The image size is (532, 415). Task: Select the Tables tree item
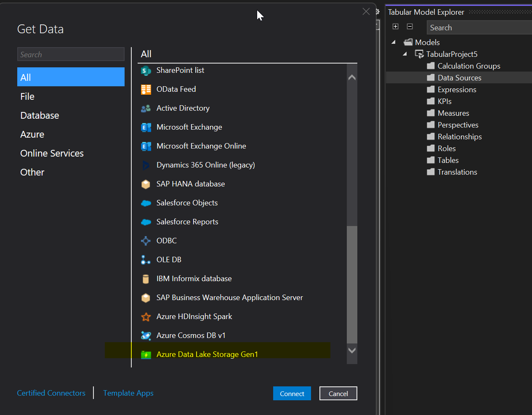click(x=448, y=160)
